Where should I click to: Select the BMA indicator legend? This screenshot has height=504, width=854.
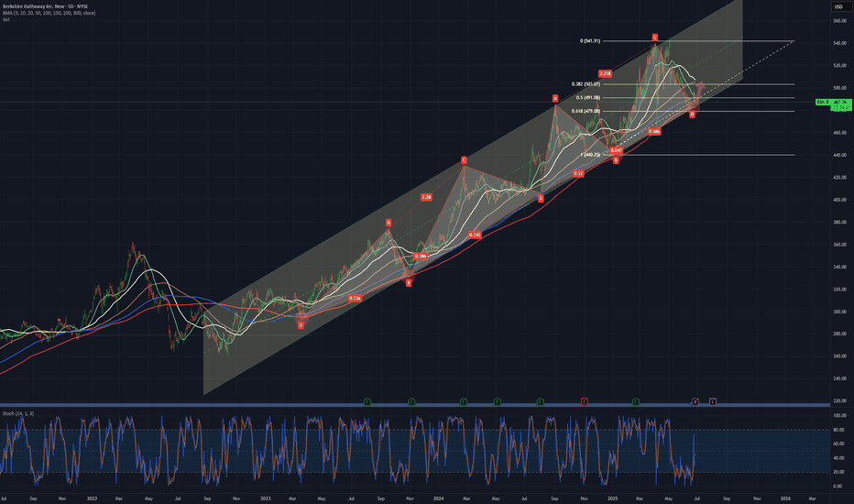pos(49,13)
